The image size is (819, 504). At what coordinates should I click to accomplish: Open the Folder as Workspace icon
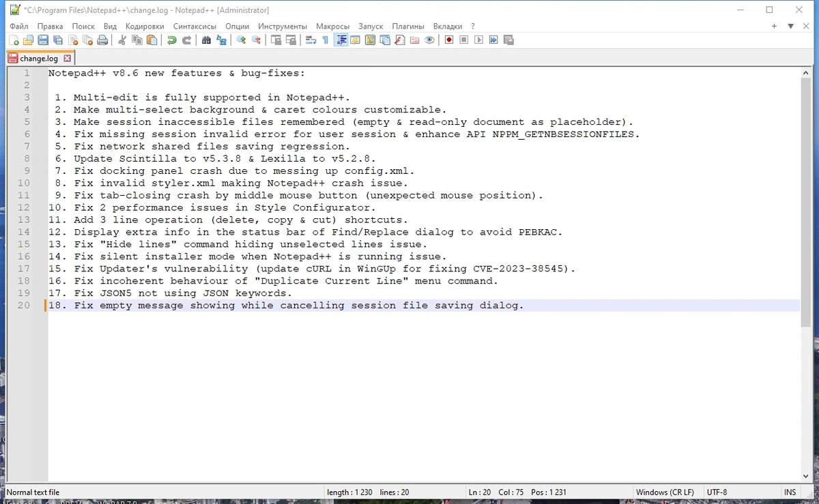click(414, 40)
